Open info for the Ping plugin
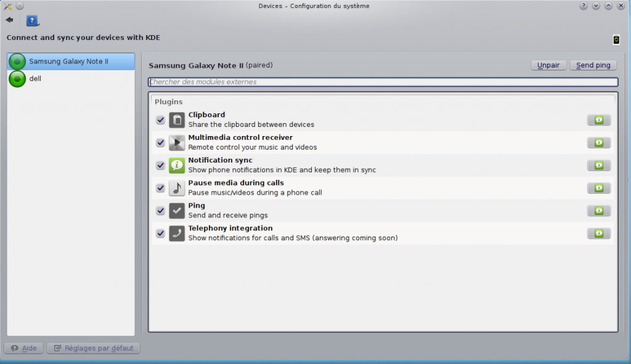The height and width of the screenshot is (364, 631). pos(599,211)
